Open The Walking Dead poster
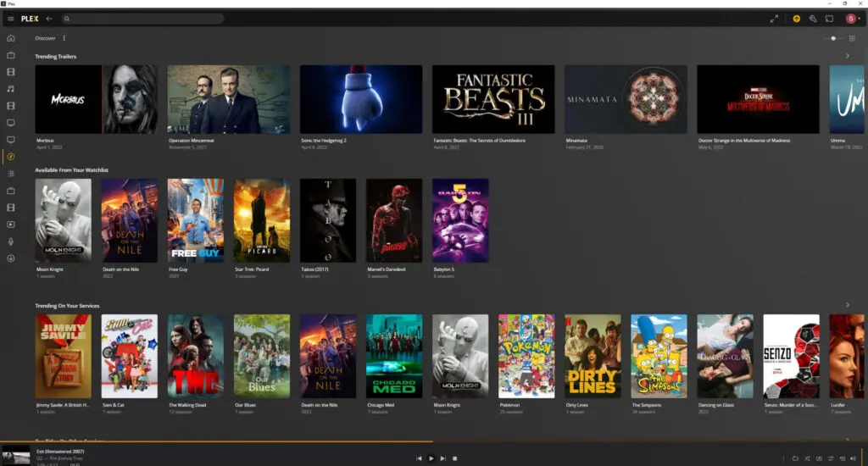The width and height of the screenshot is (868, 466). coord(196,356)
